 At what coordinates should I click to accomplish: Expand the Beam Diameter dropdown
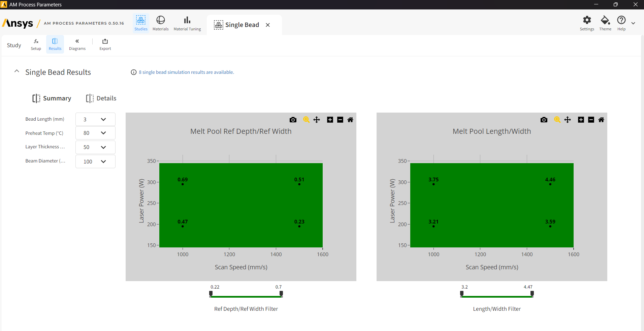95,161
